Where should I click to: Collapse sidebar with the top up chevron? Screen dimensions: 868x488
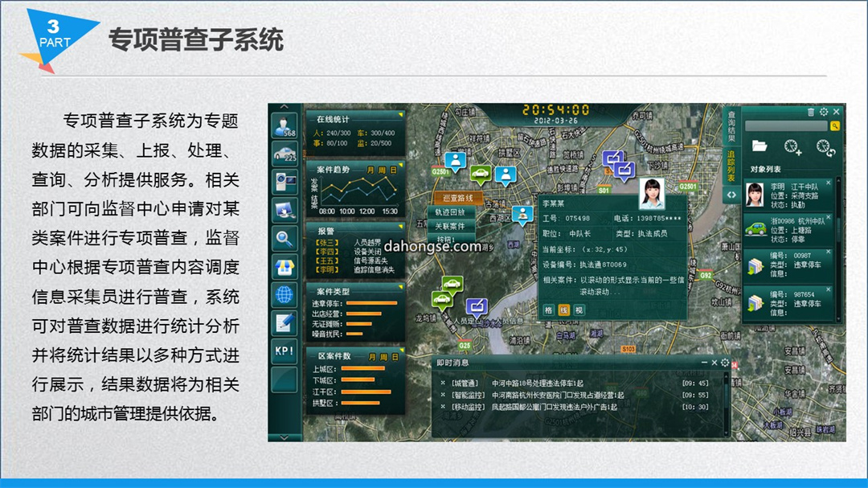tap(284, 107)
